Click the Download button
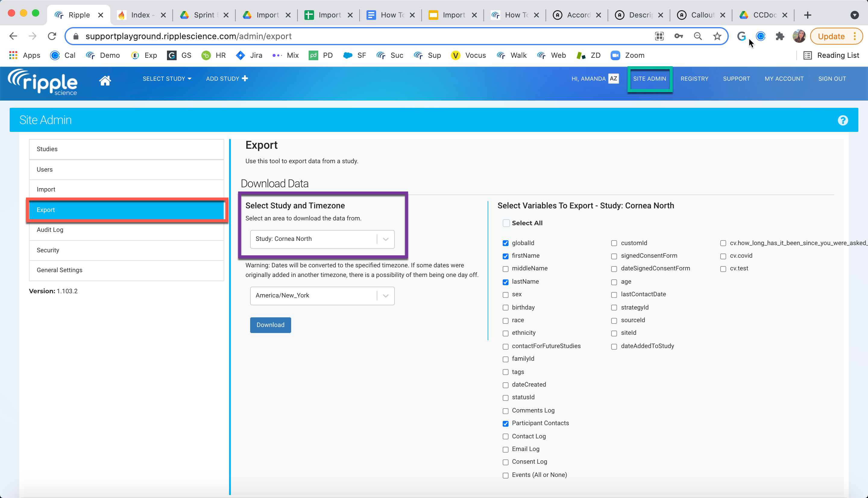The height and width of the screenshot is (498, 868). pyautogui.click(x=270, y=325)
